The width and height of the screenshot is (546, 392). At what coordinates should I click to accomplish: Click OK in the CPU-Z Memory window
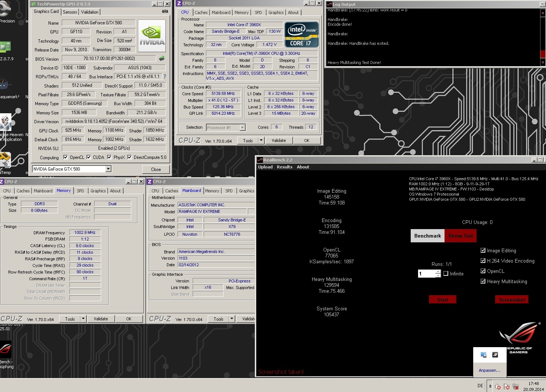pos(129,319)
